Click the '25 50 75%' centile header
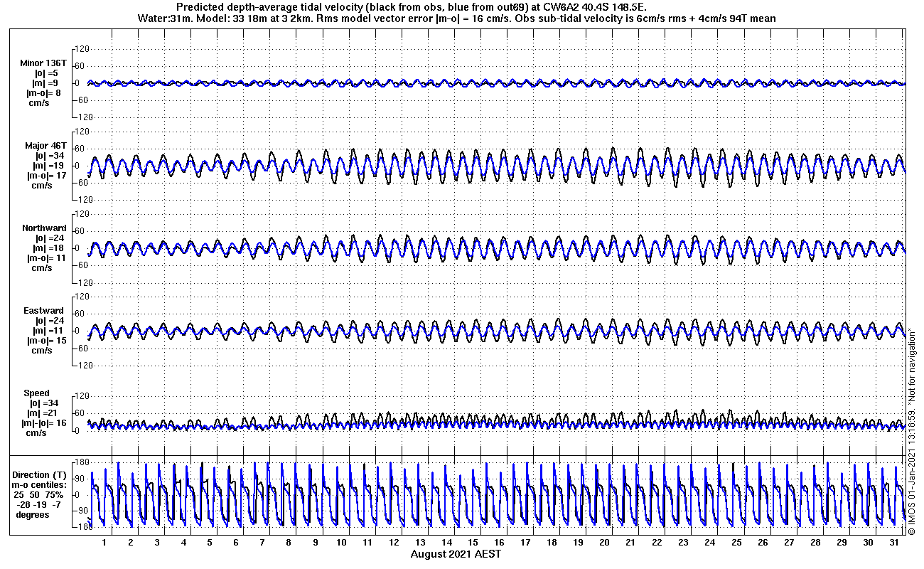Viewport: 924px width, 569px height. pyautogui.click(x=40, y=495)
